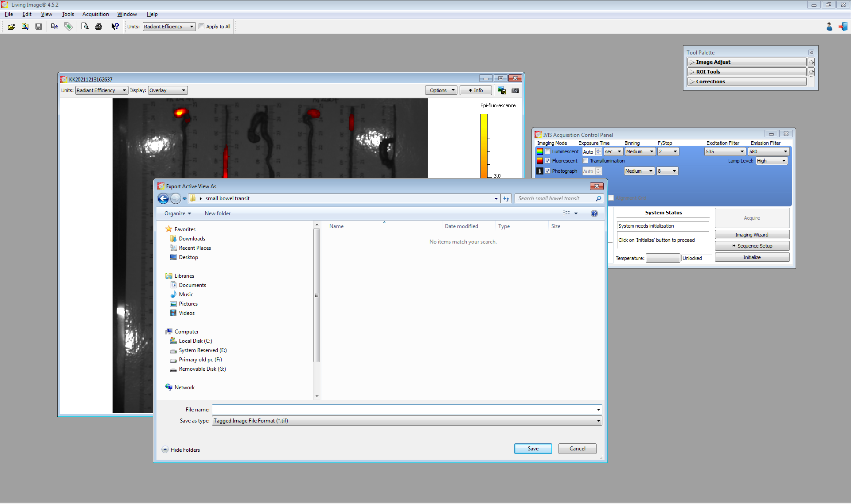
Task: Enable the Apply to All checkbox
Action: point(202,27)
